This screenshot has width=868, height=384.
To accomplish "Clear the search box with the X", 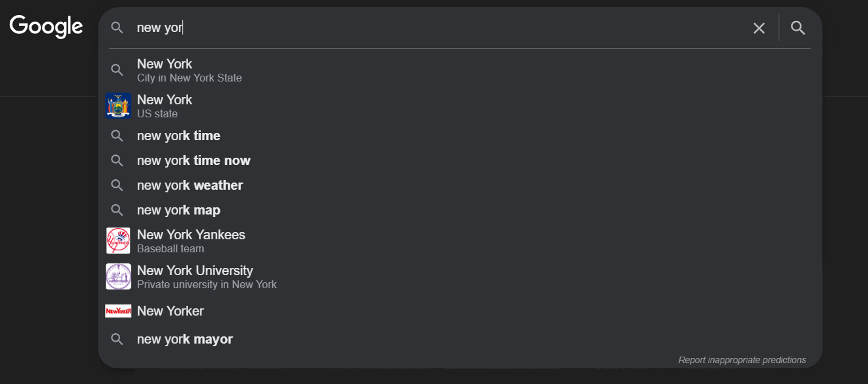I will (x=758, y=28).
